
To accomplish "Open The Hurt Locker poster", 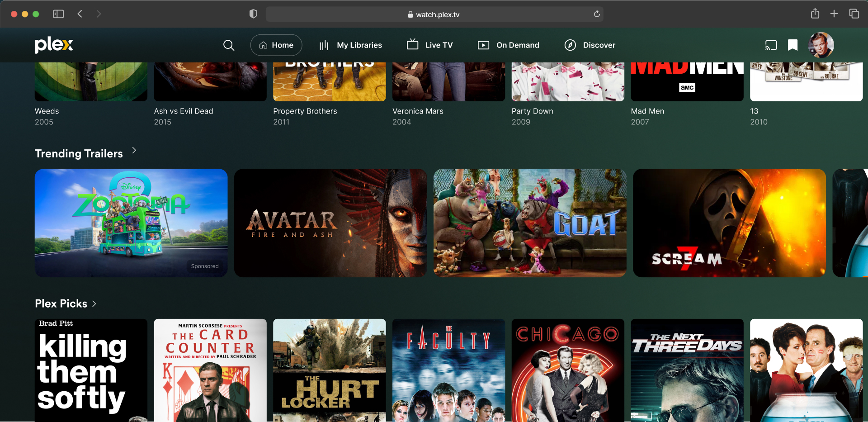I will tap(330, 370).
